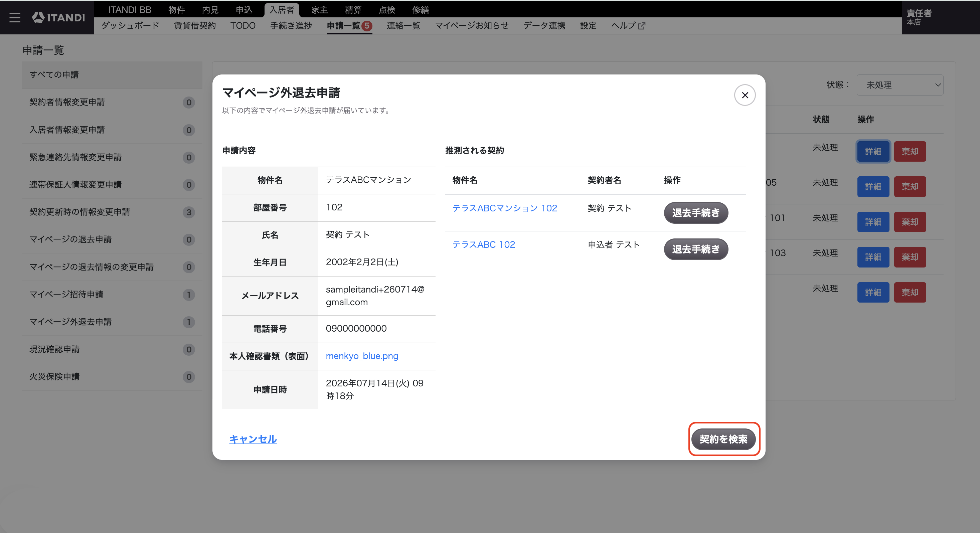Select 連帯保証人情報変更申請 in the sidebar

pos(112,185)
